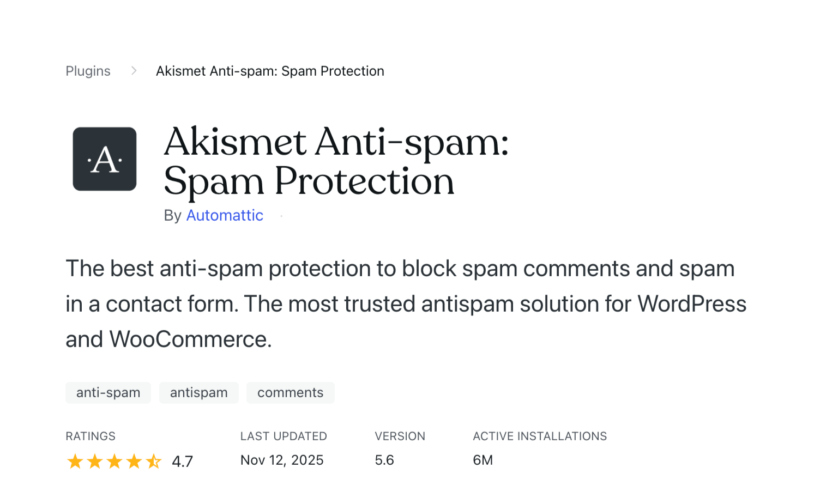Click the 4.7 rating value
The height and width of the screenshot is (504, 832).
pyautogui.click(x=182, y=461)
